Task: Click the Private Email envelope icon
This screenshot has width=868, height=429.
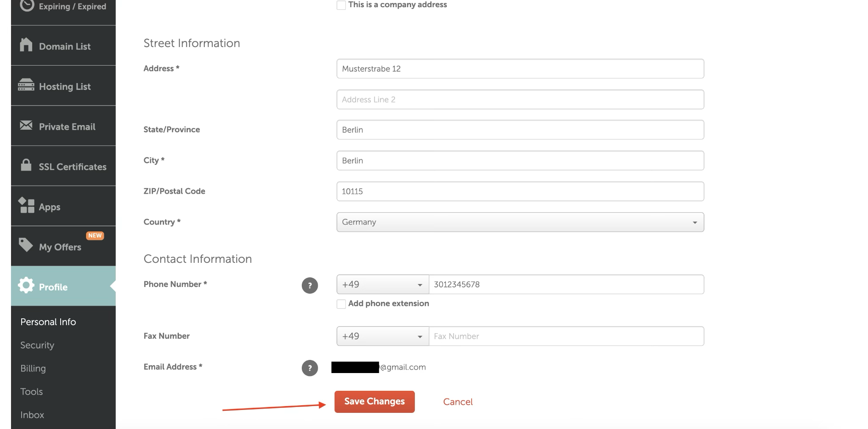Action: (x=26, y=125)
